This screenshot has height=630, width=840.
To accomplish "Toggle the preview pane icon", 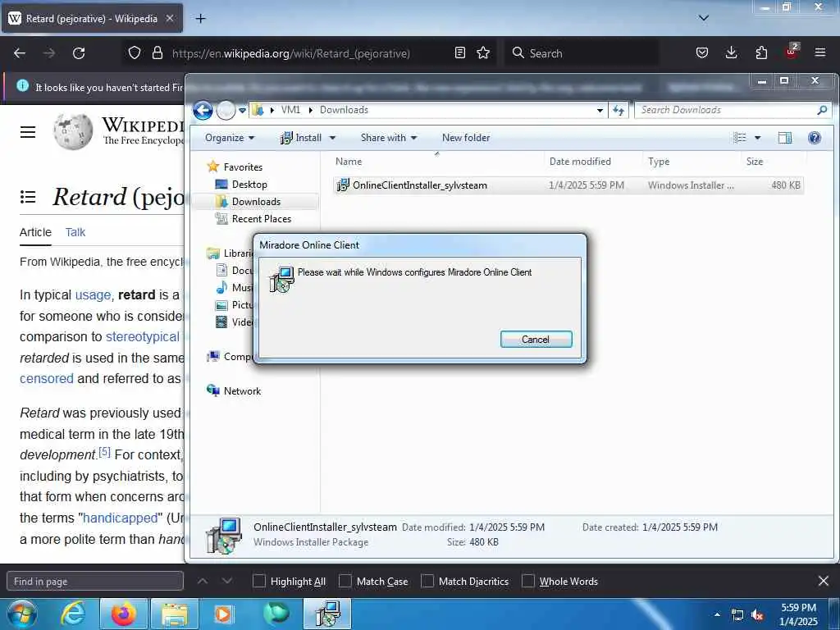I will [785, 138].
